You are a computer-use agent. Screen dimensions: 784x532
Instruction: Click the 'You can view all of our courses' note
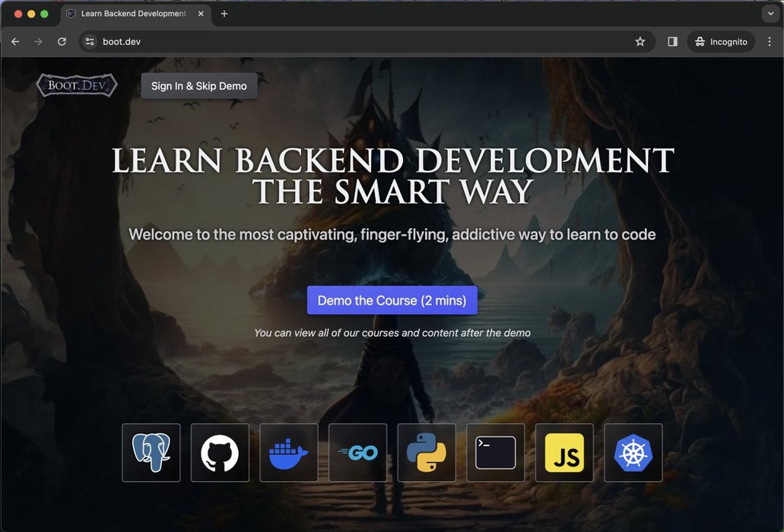click(392, 333)
